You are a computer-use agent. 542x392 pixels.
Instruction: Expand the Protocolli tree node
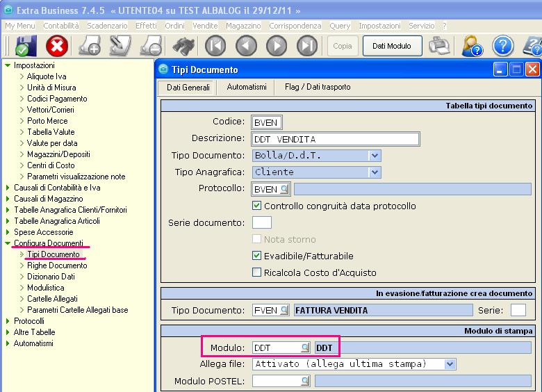[x=8, y=321]
